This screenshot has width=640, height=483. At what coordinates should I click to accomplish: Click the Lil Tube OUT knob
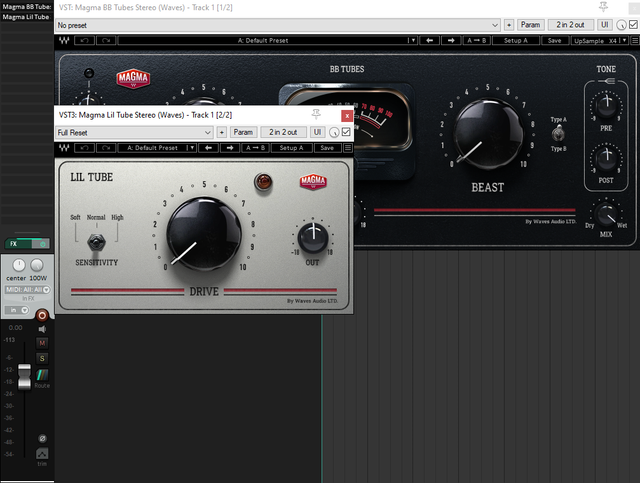(x=313, y=238)
